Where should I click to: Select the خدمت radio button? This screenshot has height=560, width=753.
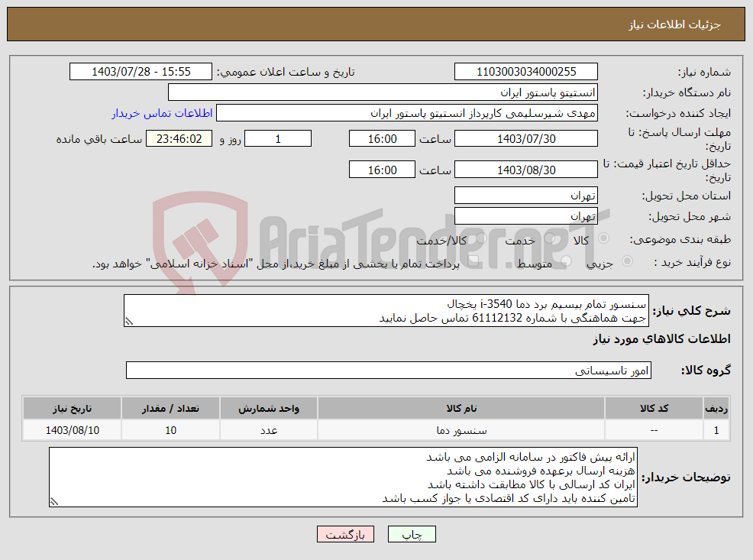coord(549,238)
